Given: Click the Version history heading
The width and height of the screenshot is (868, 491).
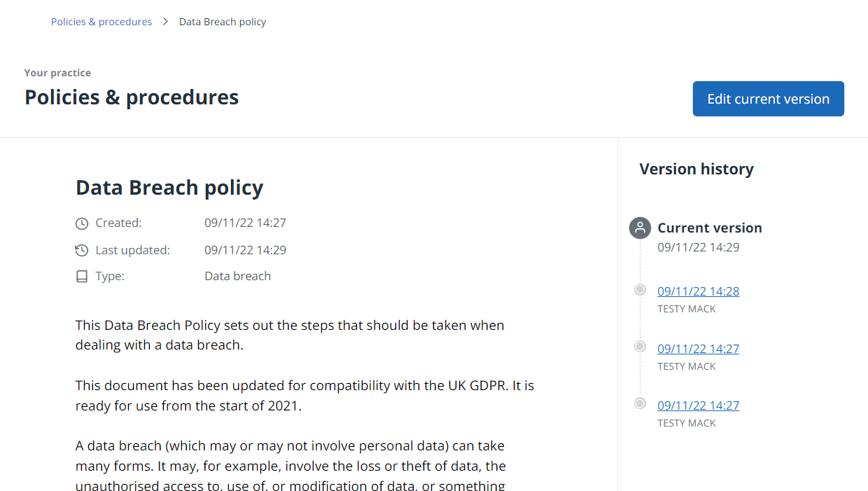Looking at the screenshot, I should tap(696, 169).
